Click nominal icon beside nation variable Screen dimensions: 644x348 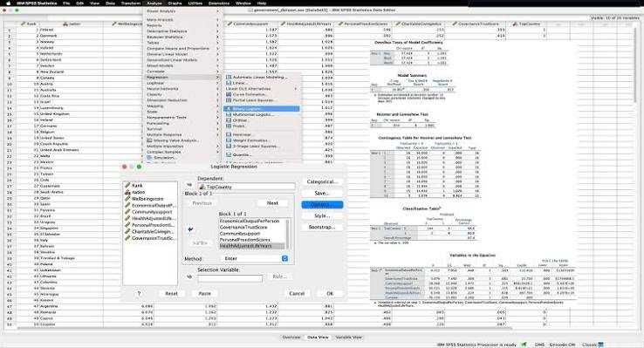[127, 192]
